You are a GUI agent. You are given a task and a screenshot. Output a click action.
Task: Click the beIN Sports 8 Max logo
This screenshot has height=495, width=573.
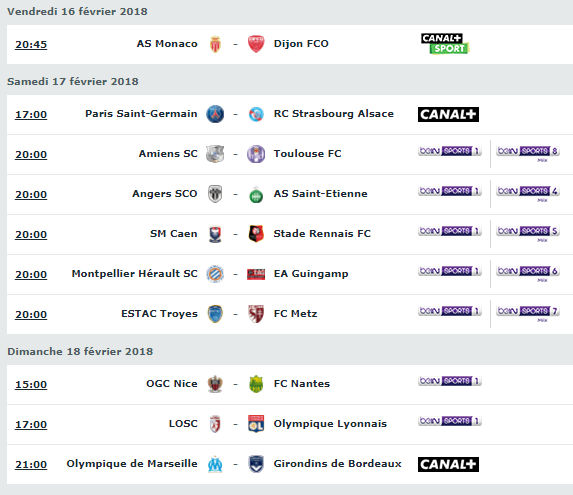pyautogui.click(x=528, y=153)
